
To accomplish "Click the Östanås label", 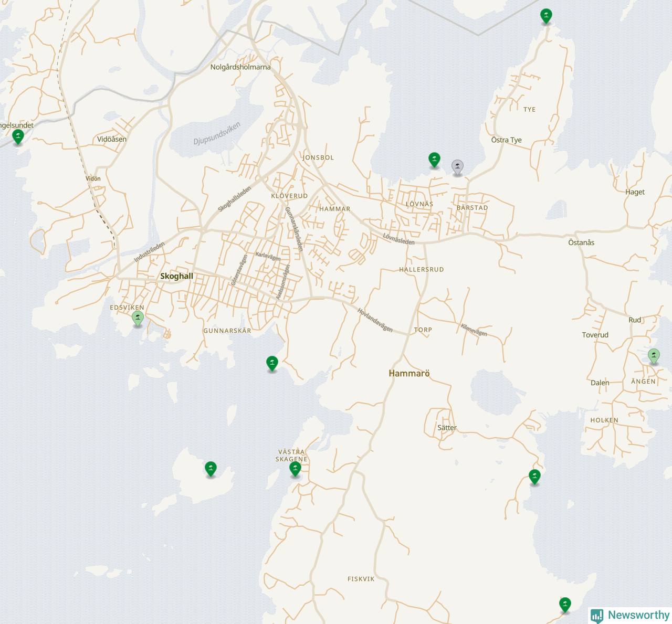I will point(581,242).
